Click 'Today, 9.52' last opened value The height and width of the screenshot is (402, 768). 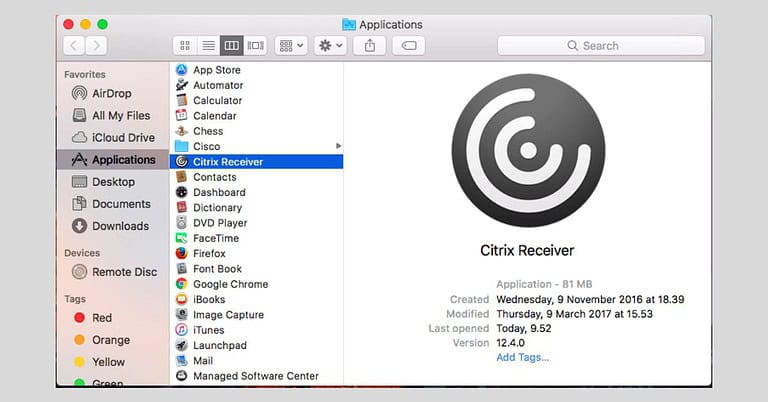coord(524,329)
